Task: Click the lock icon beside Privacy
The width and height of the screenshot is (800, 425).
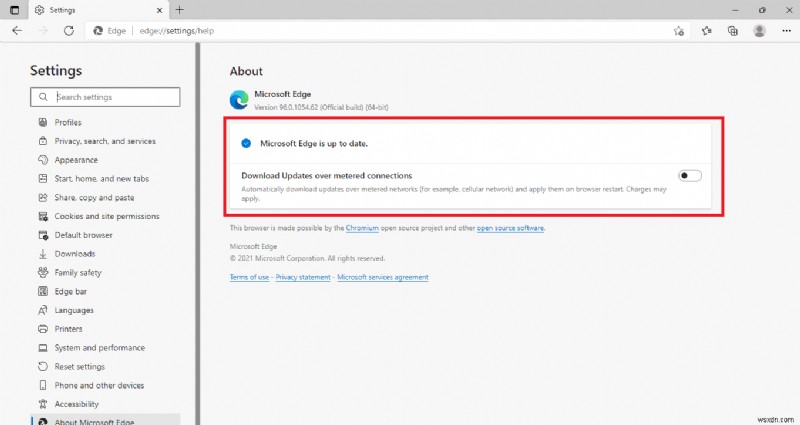Action: [x=43, y=141]
